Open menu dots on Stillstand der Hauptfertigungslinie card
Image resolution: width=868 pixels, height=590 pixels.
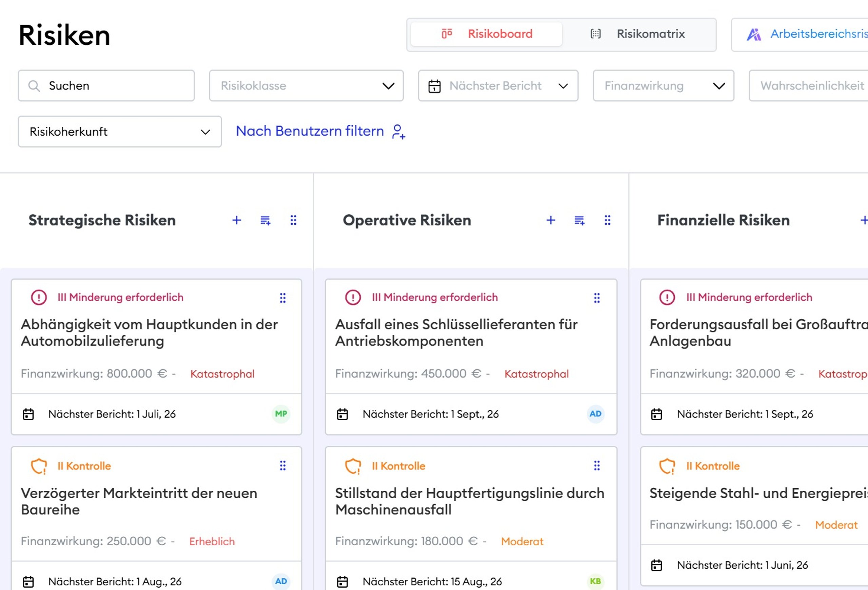tap(597, 465)
